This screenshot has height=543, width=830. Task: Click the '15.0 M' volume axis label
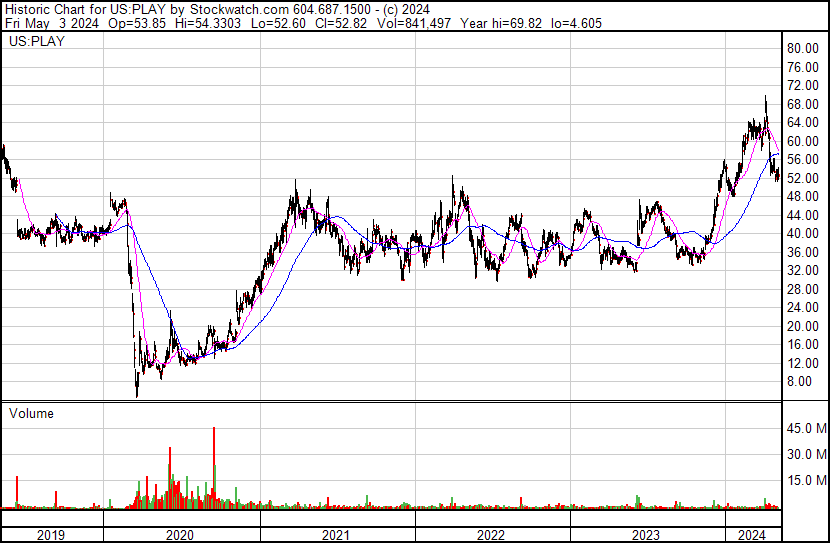coord(807,480)
